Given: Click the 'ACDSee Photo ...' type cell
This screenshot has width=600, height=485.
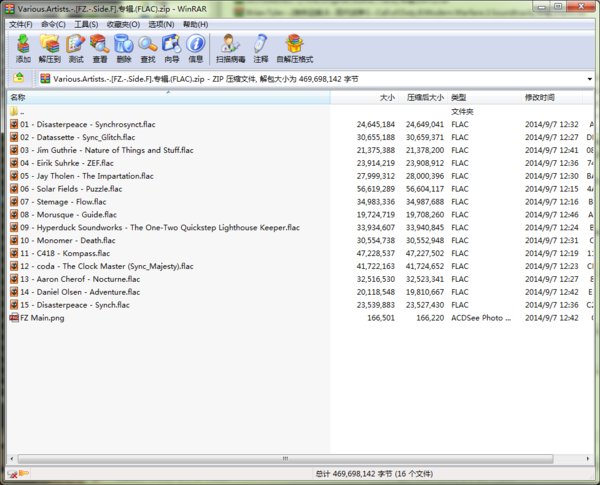Looking at the screenshot, I should tap(481, 318).
